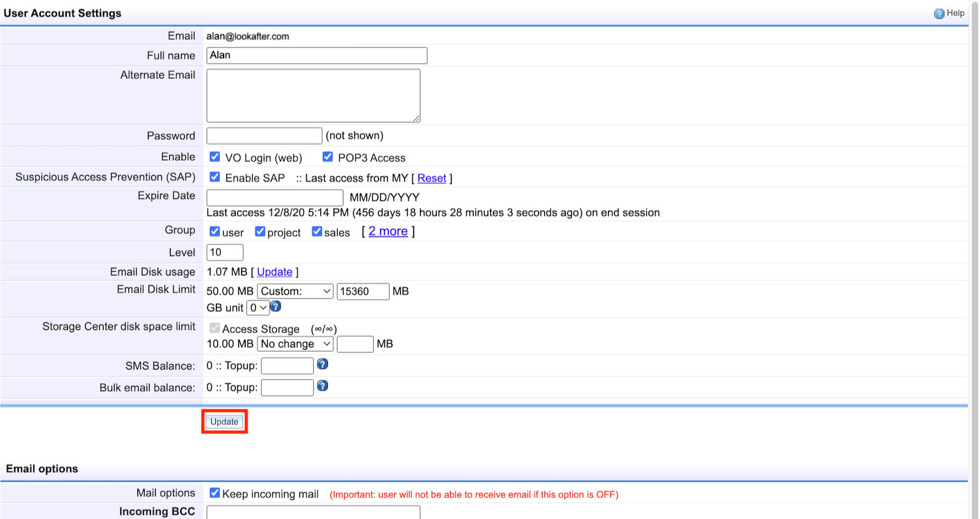Focus the Password input field
The width and height of the screenshot is (980, 519).
(264, 136)
